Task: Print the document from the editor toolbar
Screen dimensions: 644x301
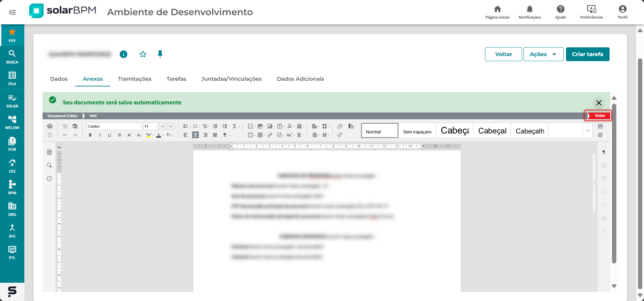Action: 50,126
